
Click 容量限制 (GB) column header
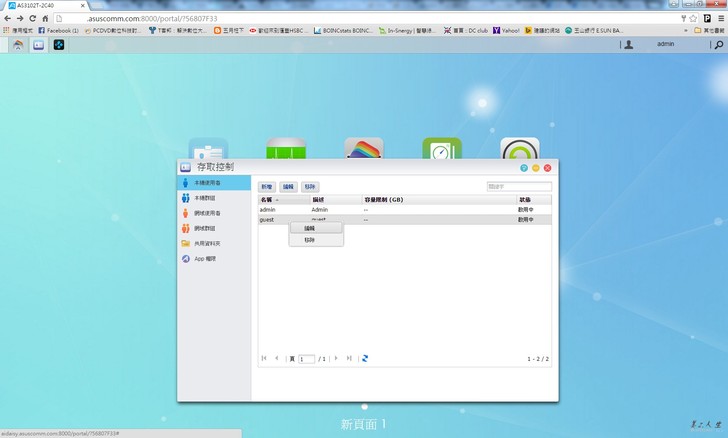[x=439, y=200]
